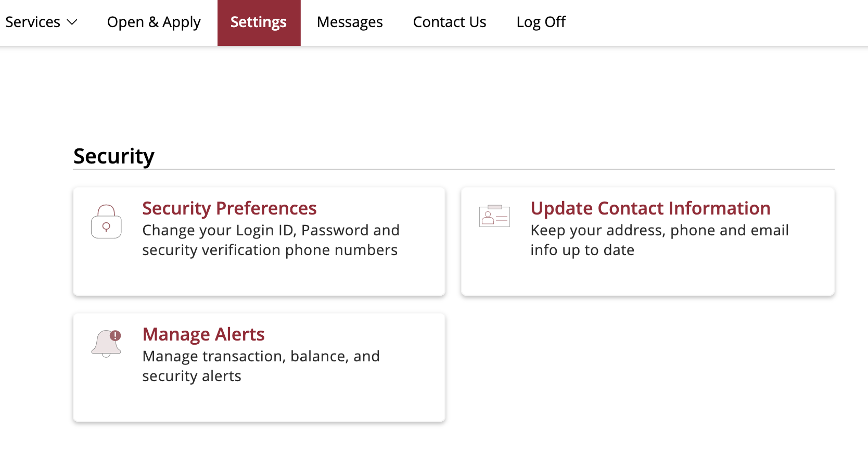Log Off from the account
This screenshot has width=868, height=453.
541,22
